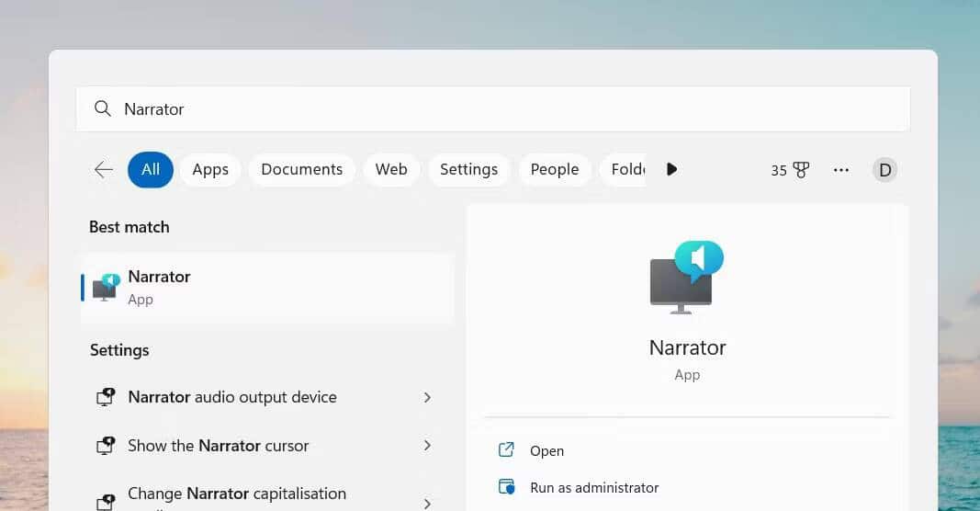Switch to the Settings filter tab
Viewport: 980px width, 511px height.
(x=468, y=169)
